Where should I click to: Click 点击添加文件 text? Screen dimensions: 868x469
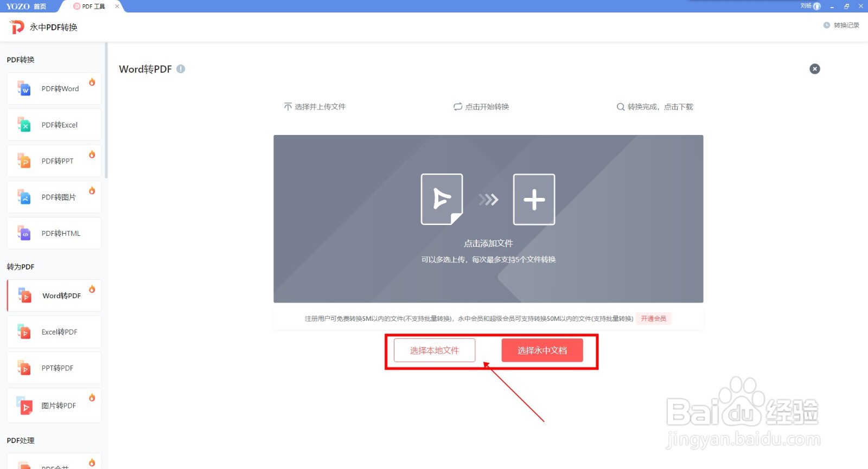pos(488,243)
